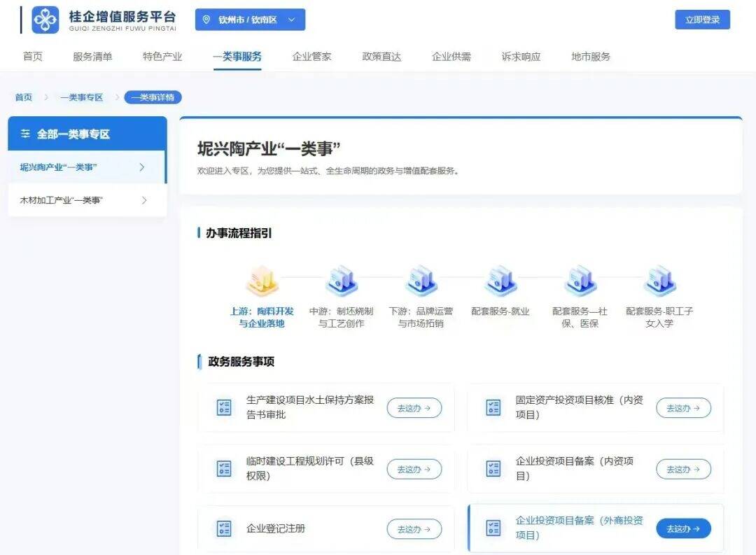The width and height of the screenshot is (756, 555).
Task: Go to the 首页 navigation tab
Action: [x=33, y=57]
